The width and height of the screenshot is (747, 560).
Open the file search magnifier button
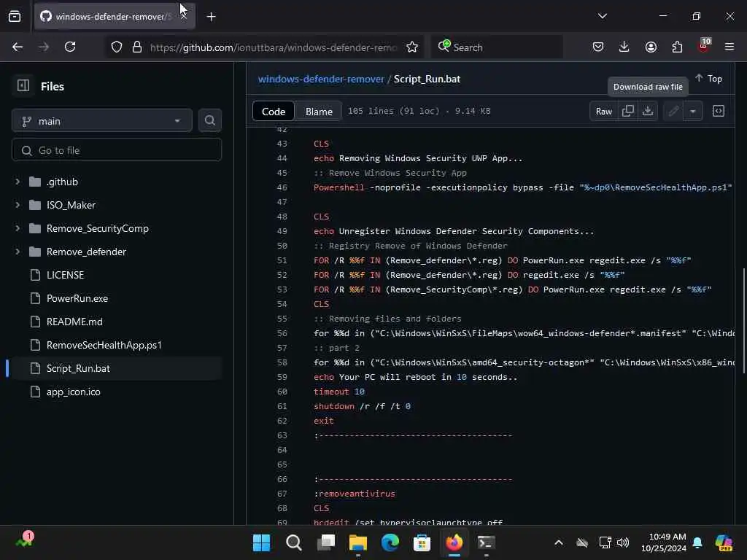tap(209, 120)
